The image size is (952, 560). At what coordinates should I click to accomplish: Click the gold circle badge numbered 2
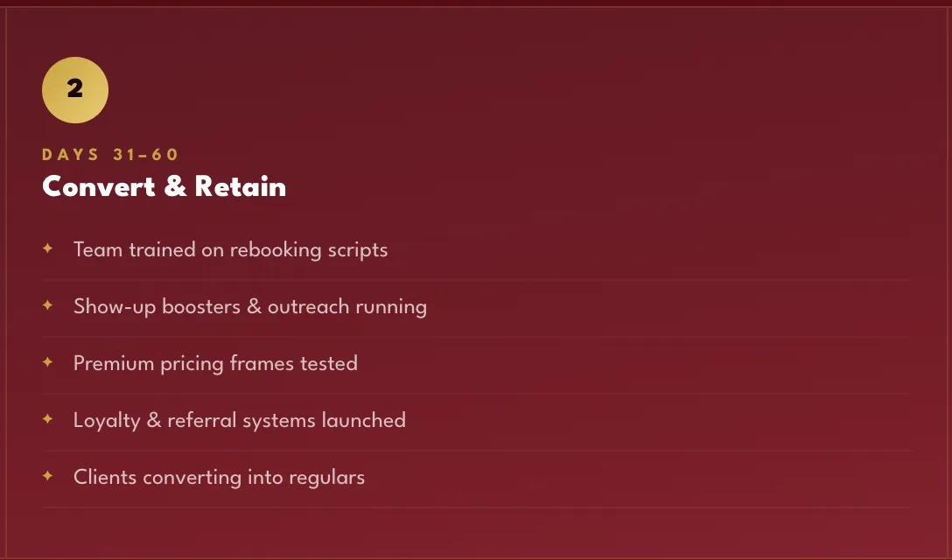click(75, 90)
